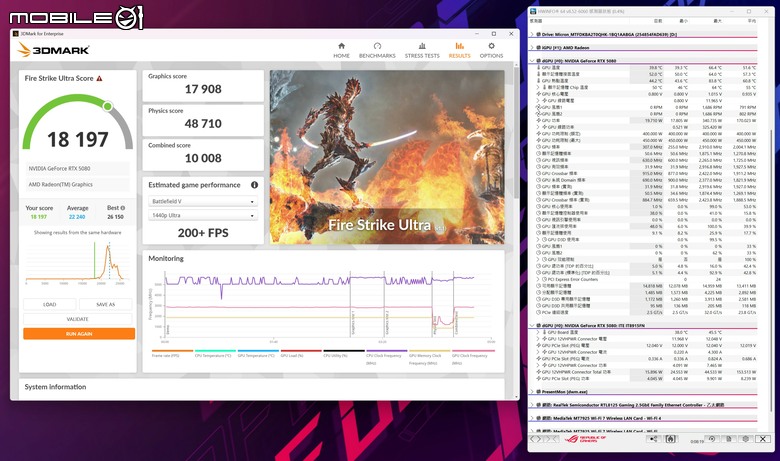Click the Graphics score value 17 908

[203, 89]
